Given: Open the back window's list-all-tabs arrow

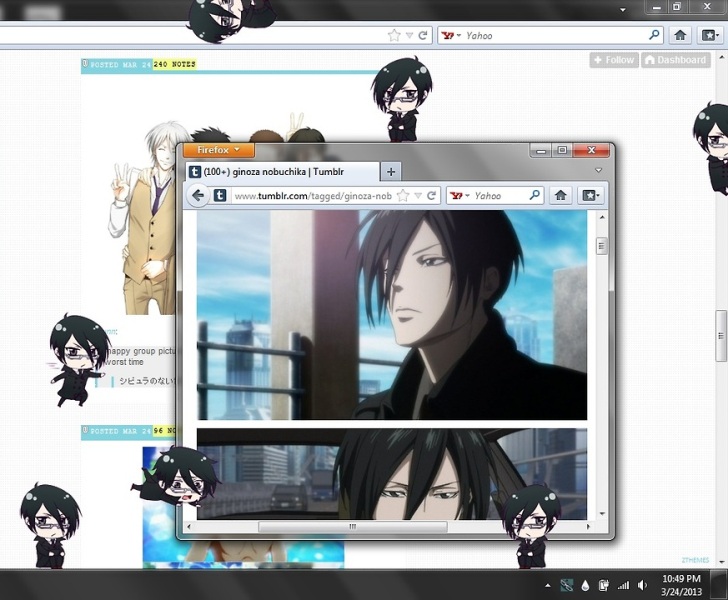Looking at the screenshot, I should (623, 9).
